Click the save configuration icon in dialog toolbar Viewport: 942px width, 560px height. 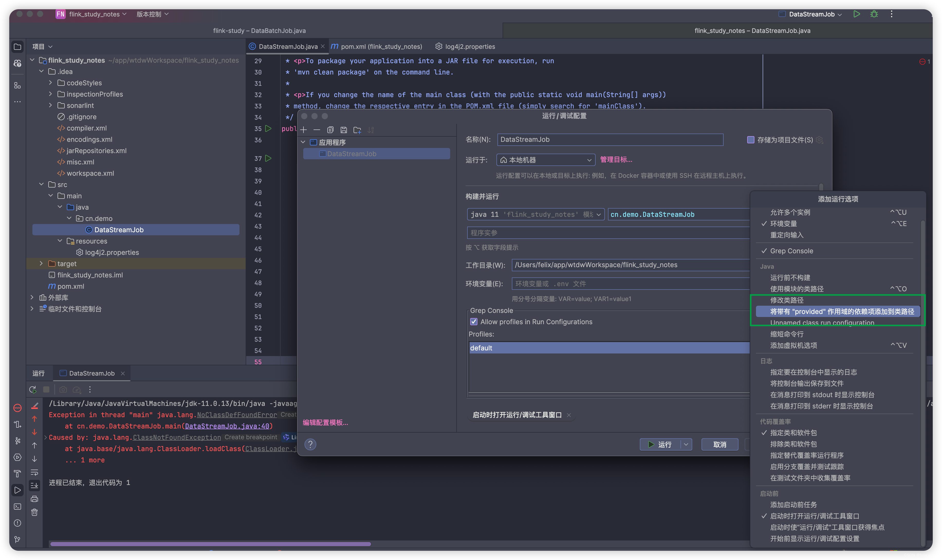(x=344, y=130)
